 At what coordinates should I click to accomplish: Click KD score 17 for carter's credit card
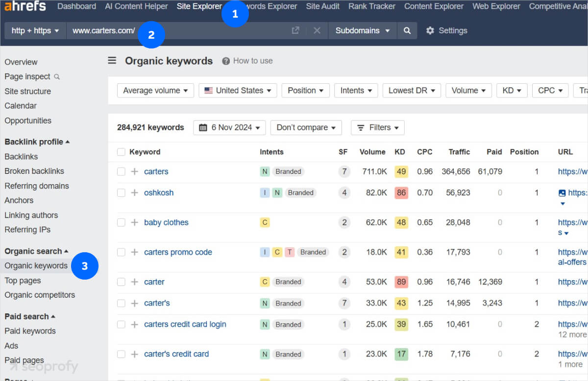pyautogui.click(x=401, y=354)
